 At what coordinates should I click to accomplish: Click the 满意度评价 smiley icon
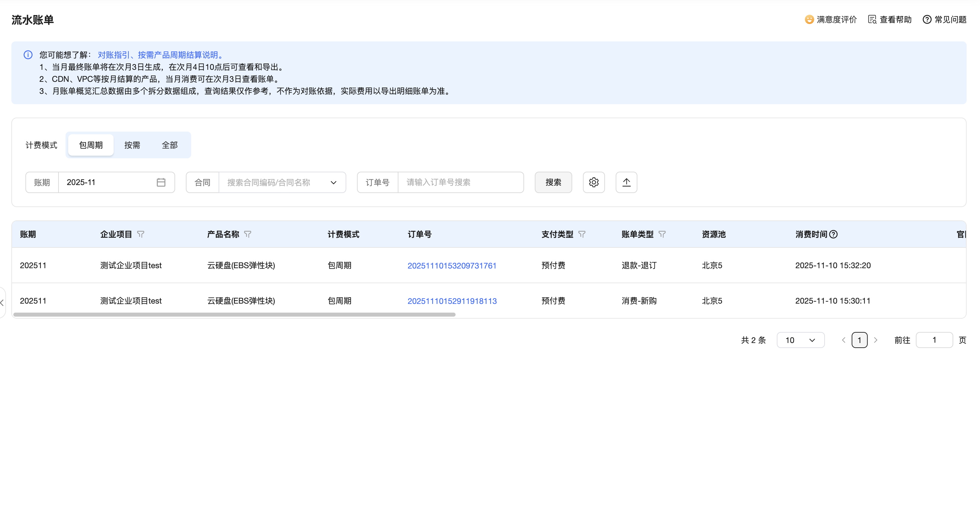809,19
